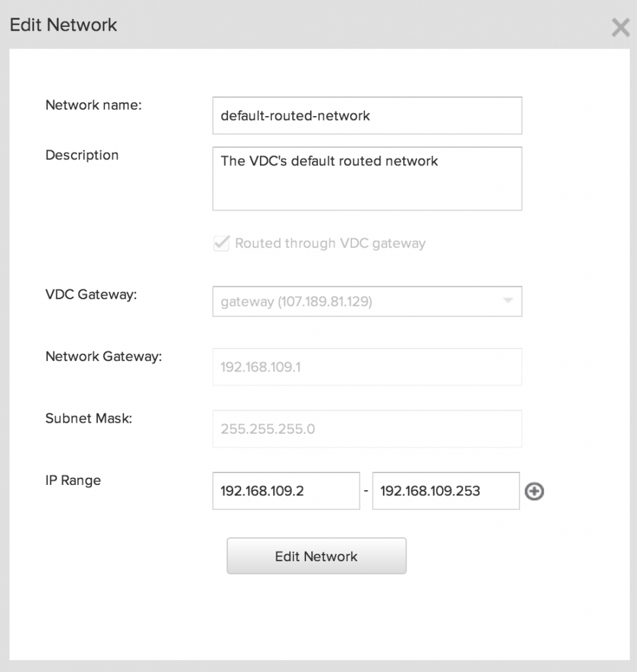Select the Network Gateway address field
The image size is (637, 672).
pos(367,367)
